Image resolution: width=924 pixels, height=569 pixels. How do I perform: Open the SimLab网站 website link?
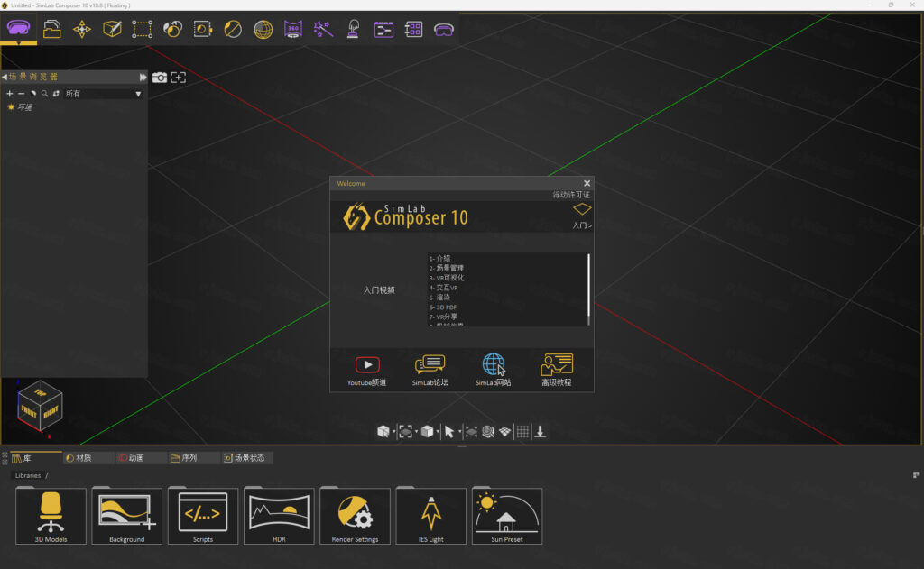click(494, 371)
